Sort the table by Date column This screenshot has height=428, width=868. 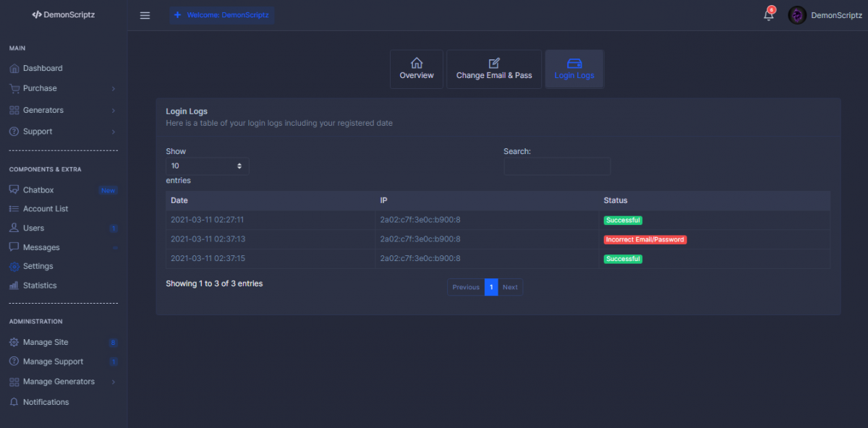(x=179, y=200)
